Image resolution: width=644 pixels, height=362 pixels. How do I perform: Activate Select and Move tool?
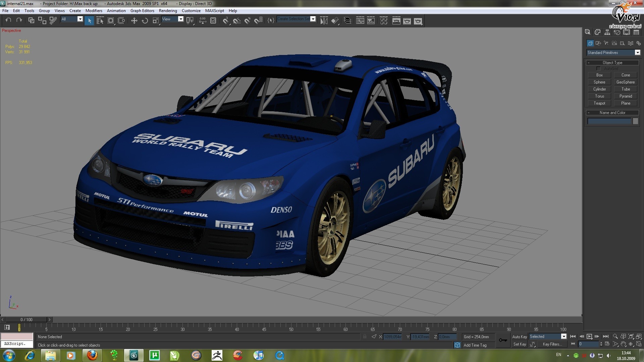tap(134, 21)
